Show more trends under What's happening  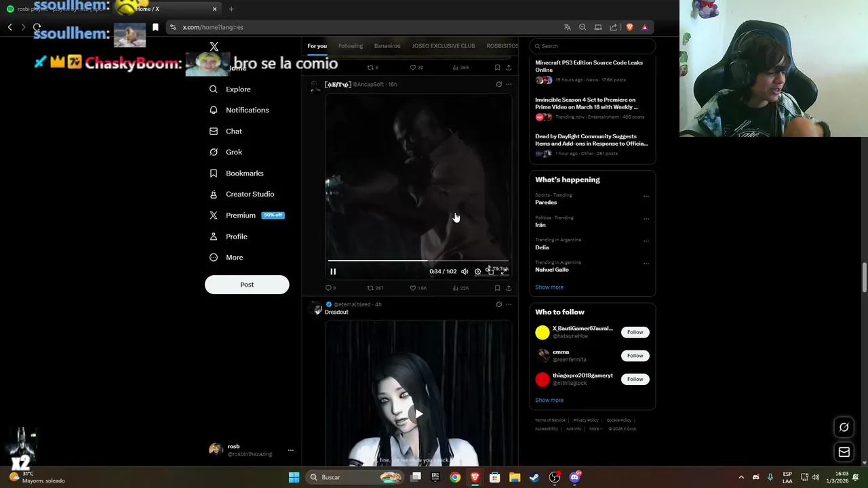[549, 287]
